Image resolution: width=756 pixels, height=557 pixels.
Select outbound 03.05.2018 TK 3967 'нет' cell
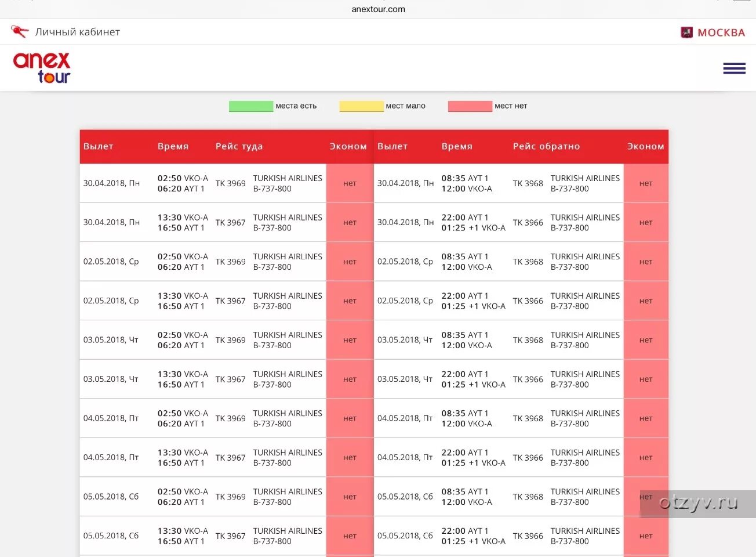coord(350,379)
